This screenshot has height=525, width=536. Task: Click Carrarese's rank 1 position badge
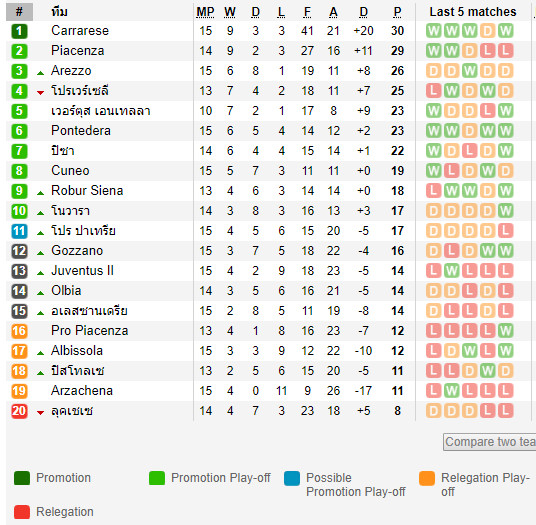(19, 31)
